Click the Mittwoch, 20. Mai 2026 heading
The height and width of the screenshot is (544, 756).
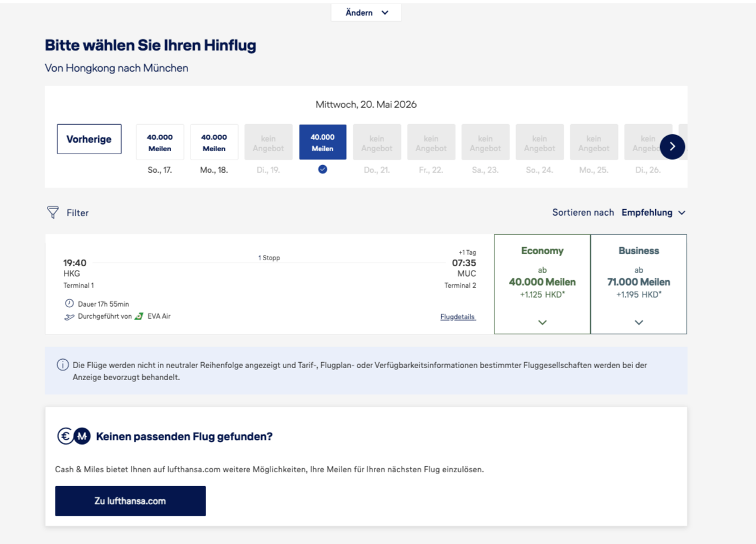pyautogui.click(x=366, y=104)
